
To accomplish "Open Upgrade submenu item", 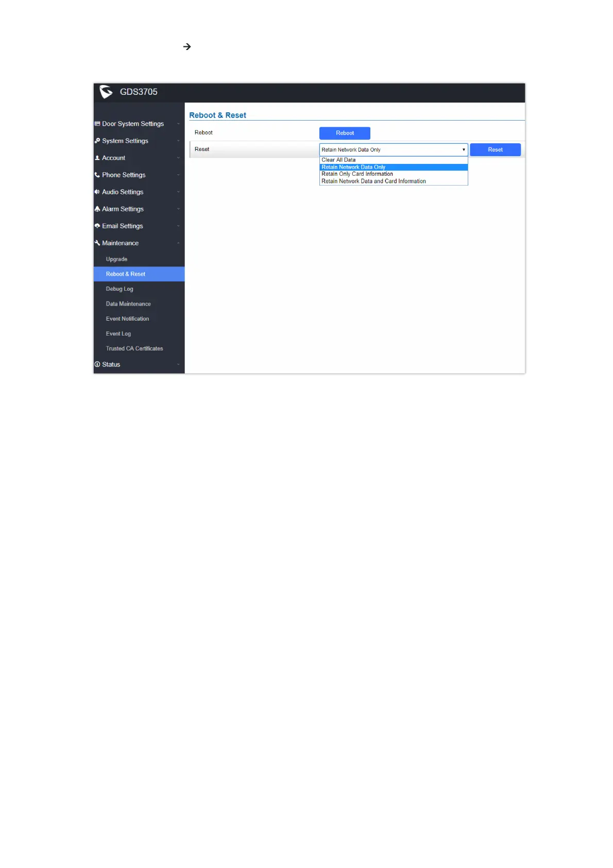I will tap(116, 259).
